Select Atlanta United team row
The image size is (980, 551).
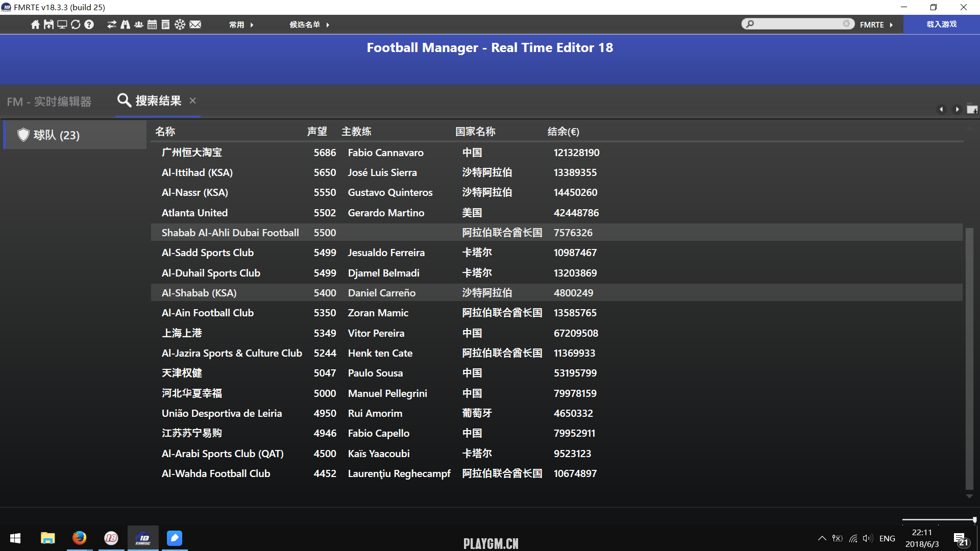click(556, 213)
